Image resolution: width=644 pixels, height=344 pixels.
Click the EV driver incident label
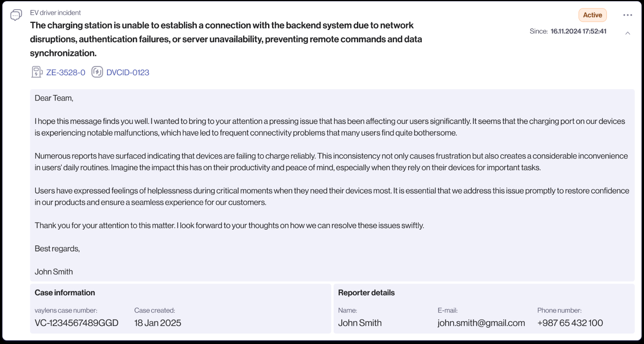(56, 13)
